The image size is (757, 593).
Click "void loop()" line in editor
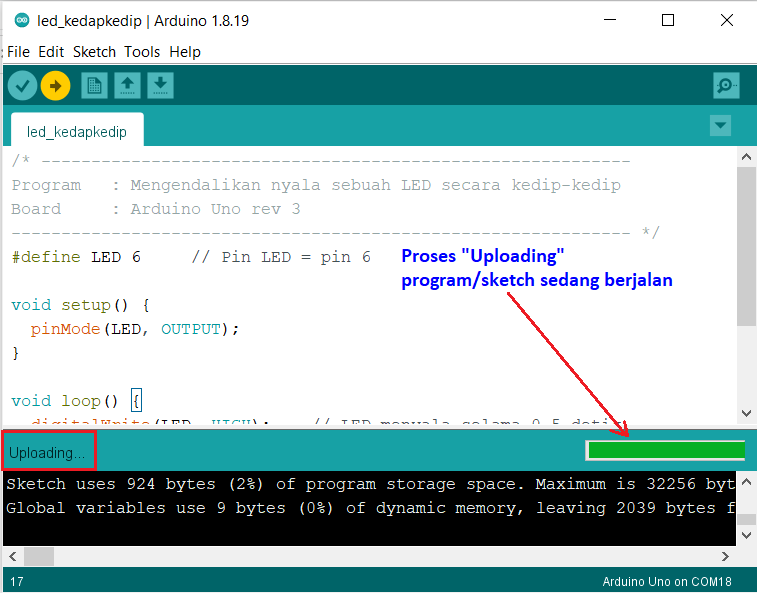76,401
